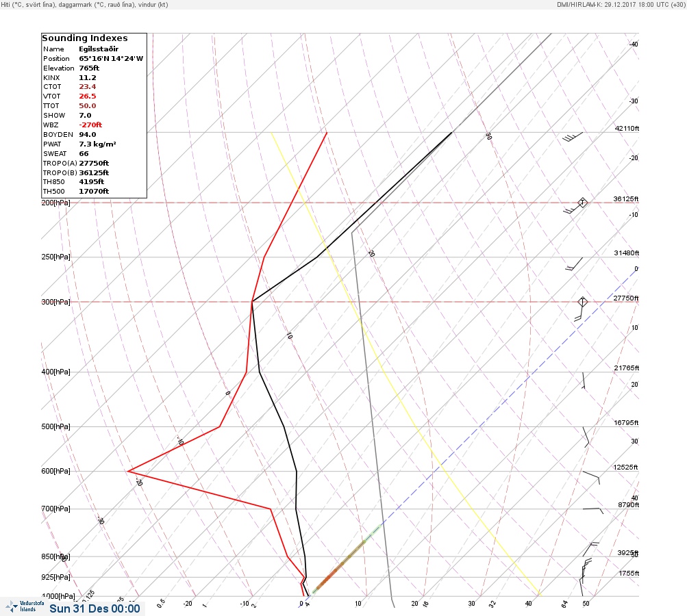Click the PWAT value 7.3 kg/m²
Viewport: 687px width, 616px height.
[97, 144]
